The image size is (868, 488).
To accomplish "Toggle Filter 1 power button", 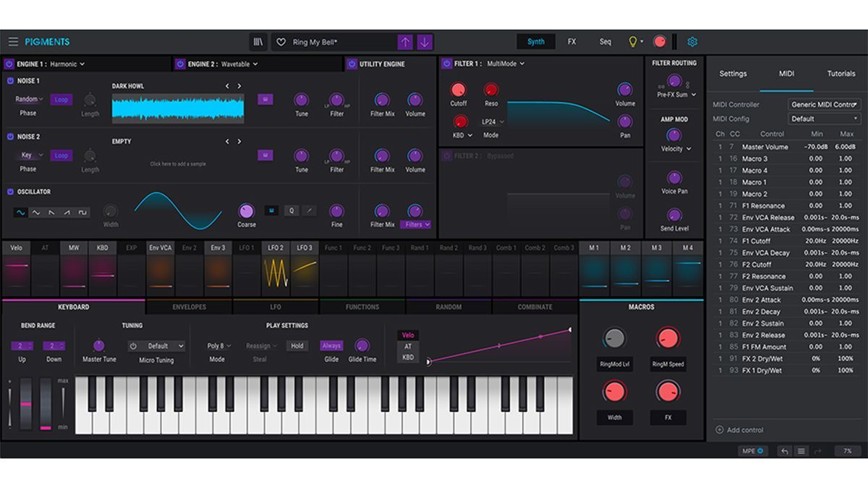I will point(446,64).
